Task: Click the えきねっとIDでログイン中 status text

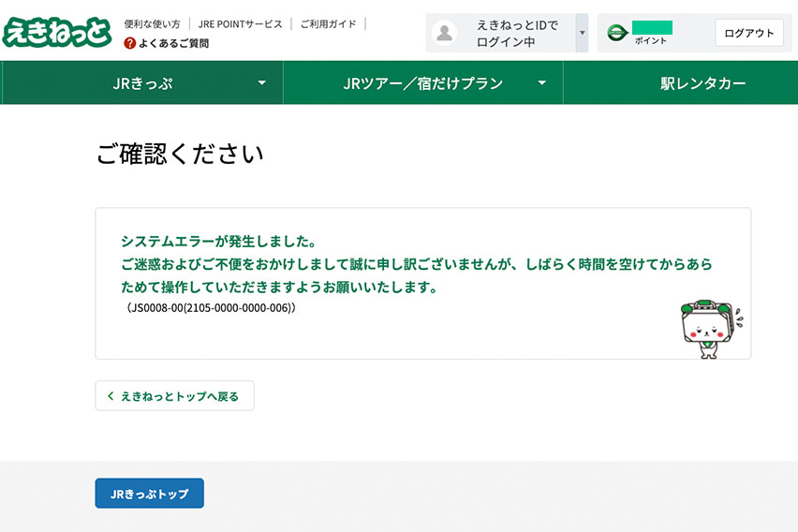Action: (x=517, y=34)
